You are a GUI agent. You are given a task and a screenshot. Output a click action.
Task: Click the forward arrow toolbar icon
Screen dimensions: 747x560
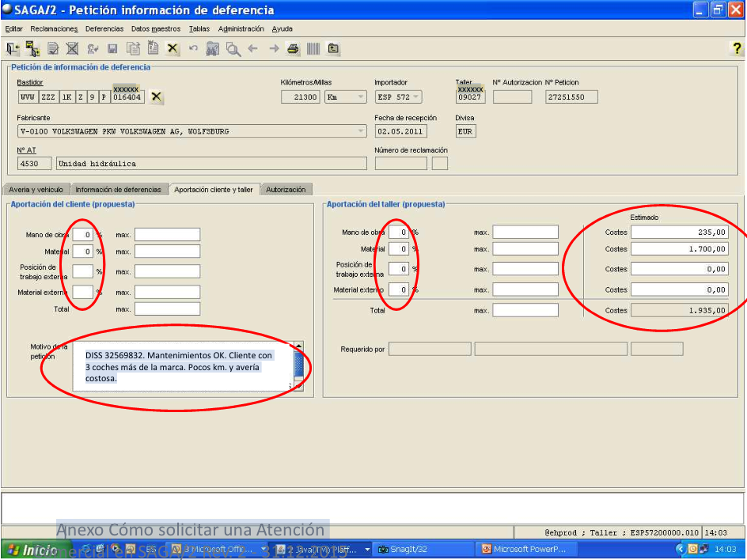[x=274, y=48]
